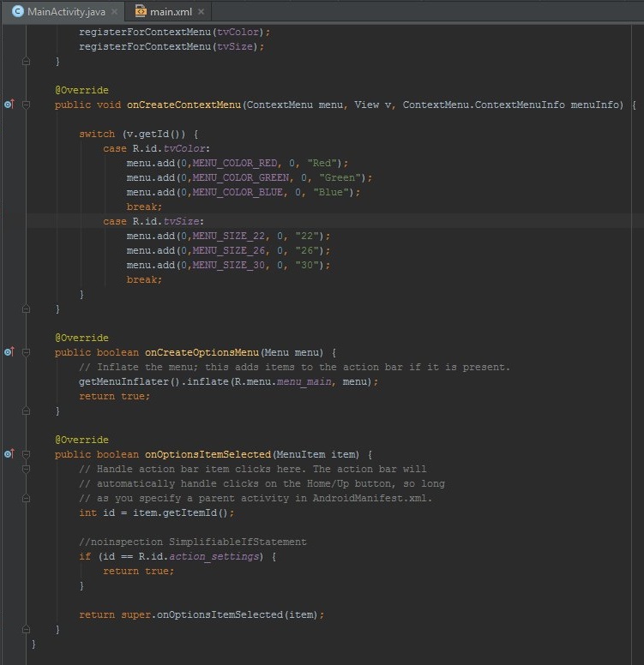Image resolution: width=644 pixels, height=665 pixels.
Task: Click action_settings resource reference
Action: 214,556
